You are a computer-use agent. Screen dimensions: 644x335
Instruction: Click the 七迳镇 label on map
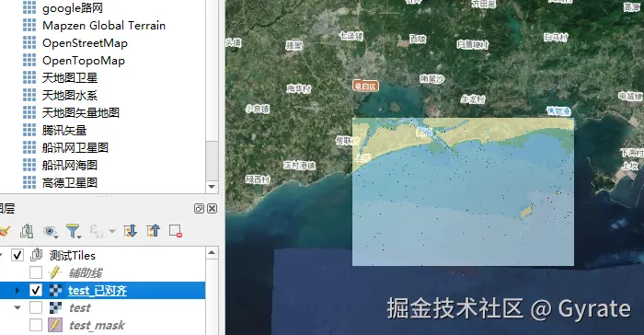351,36
